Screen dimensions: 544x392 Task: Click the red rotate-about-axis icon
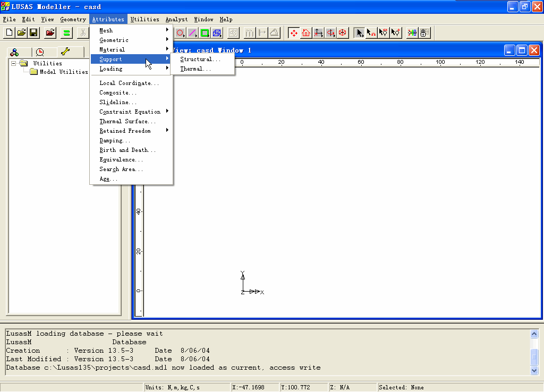pyautogui.click(x=330, y=33)
